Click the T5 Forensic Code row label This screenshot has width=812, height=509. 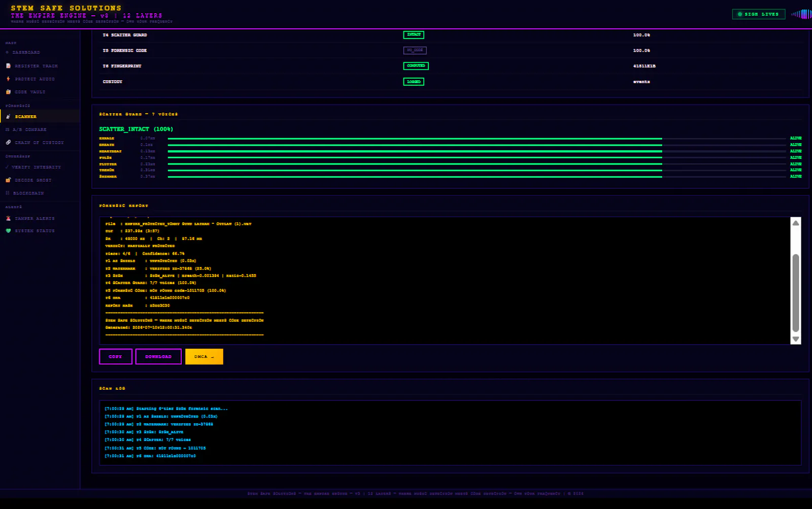(x=125, y=51)
